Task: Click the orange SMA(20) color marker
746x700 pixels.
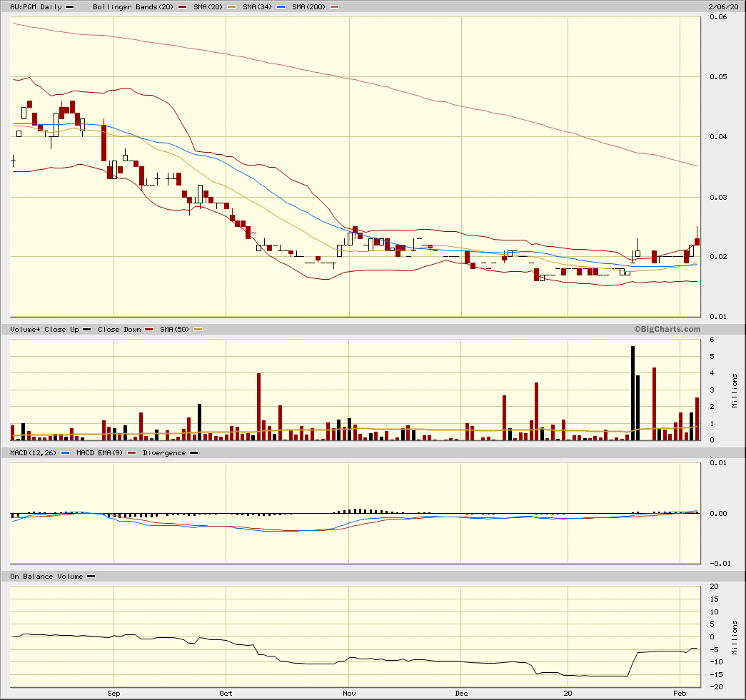Action: (x=231, y=7)
